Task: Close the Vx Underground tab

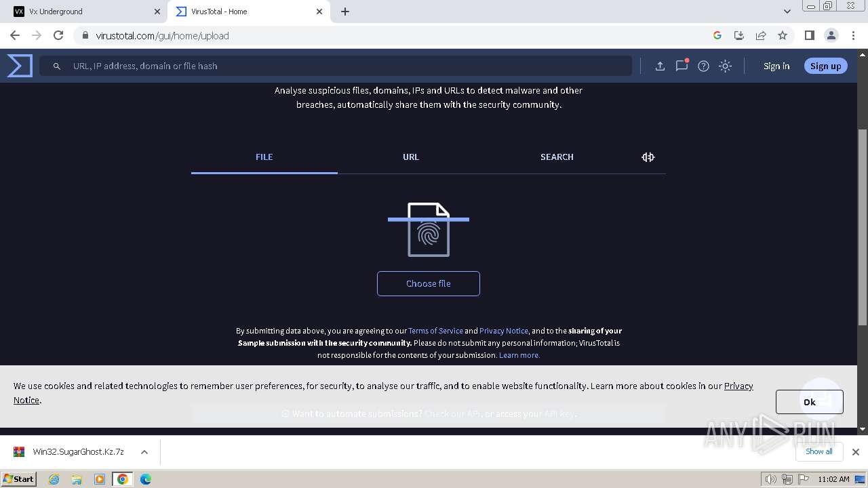Action: [157, 12]
